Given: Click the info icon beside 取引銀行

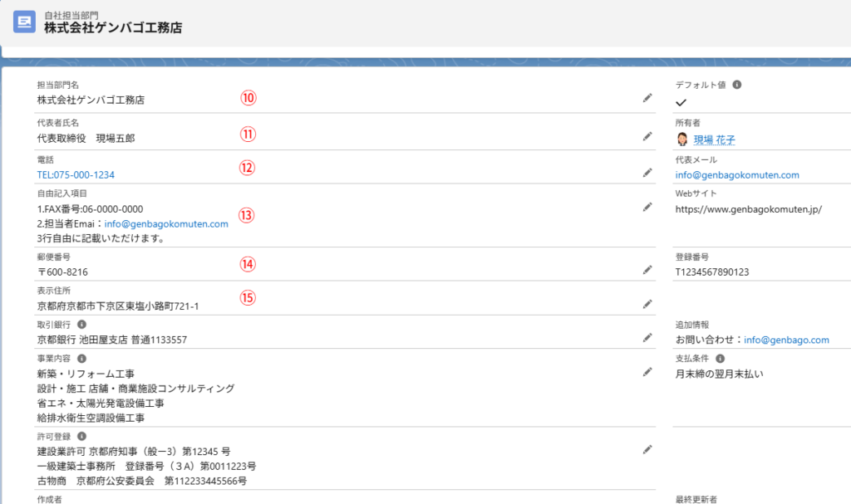Looking at the screenshot, I should click(x=82, y=325).
